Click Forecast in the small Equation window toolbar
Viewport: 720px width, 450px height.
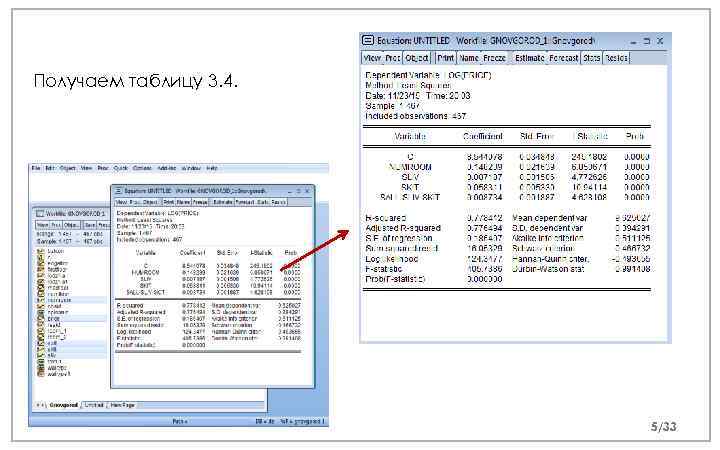coord(244,202)
